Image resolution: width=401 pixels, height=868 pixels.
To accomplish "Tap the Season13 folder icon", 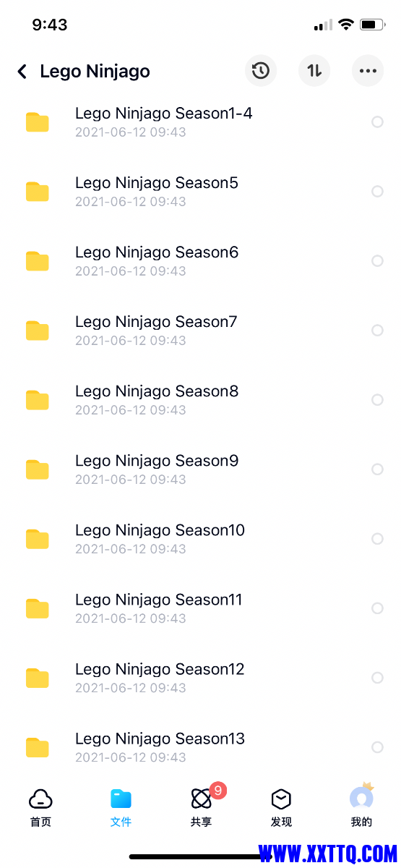I will (38, 747).
